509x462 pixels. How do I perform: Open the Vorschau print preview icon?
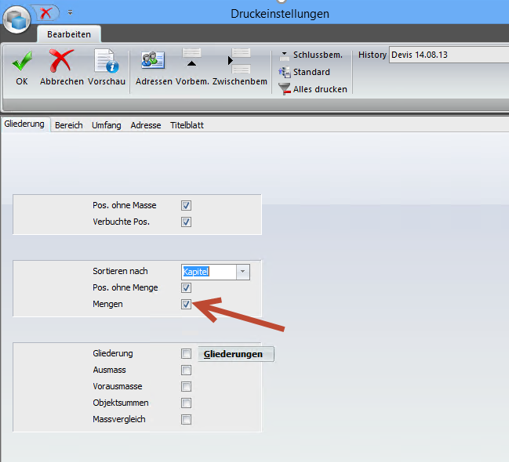(x=106, y=61)
